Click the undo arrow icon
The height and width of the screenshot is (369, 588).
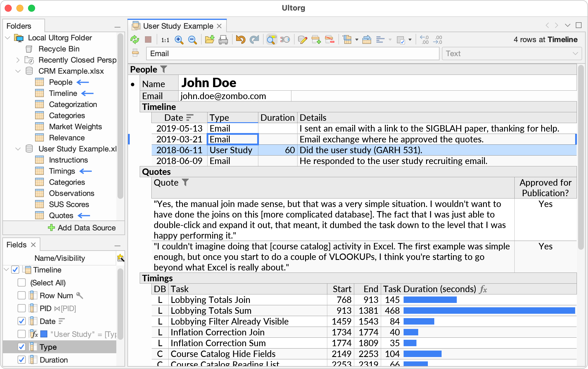pyautogui.click(x=240, y=39)
